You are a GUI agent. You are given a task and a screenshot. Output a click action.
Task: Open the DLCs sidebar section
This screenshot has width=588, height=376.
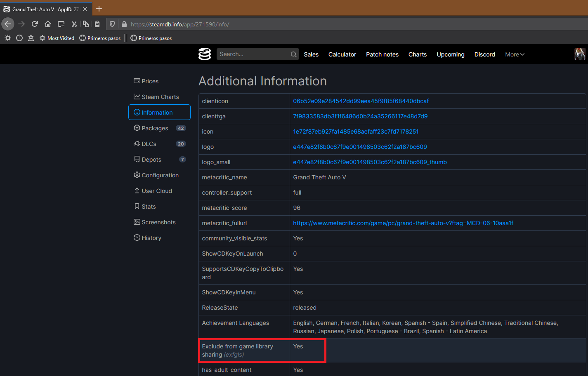click(x=159, y=144)
